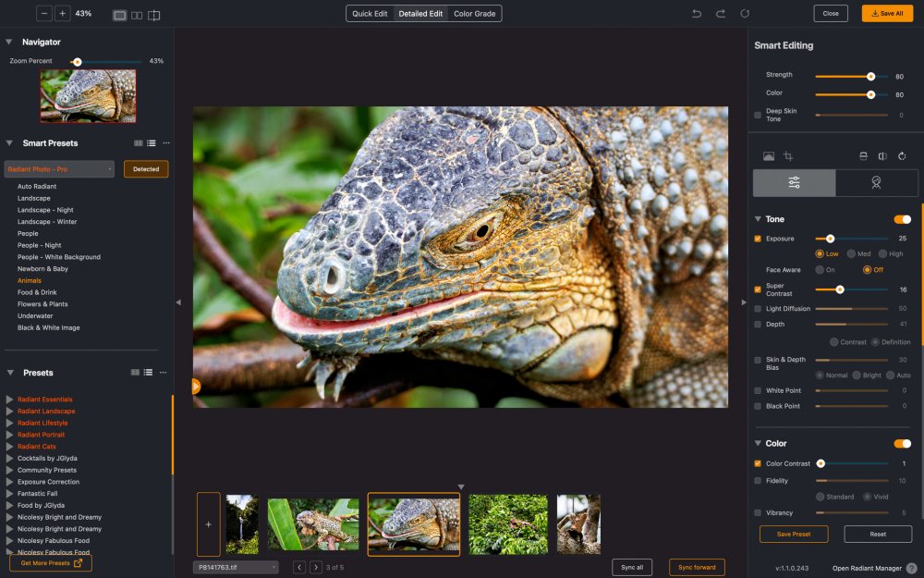Adjust the Zoom Percent slider handle

pyautogui.click(x=78, y=62)
